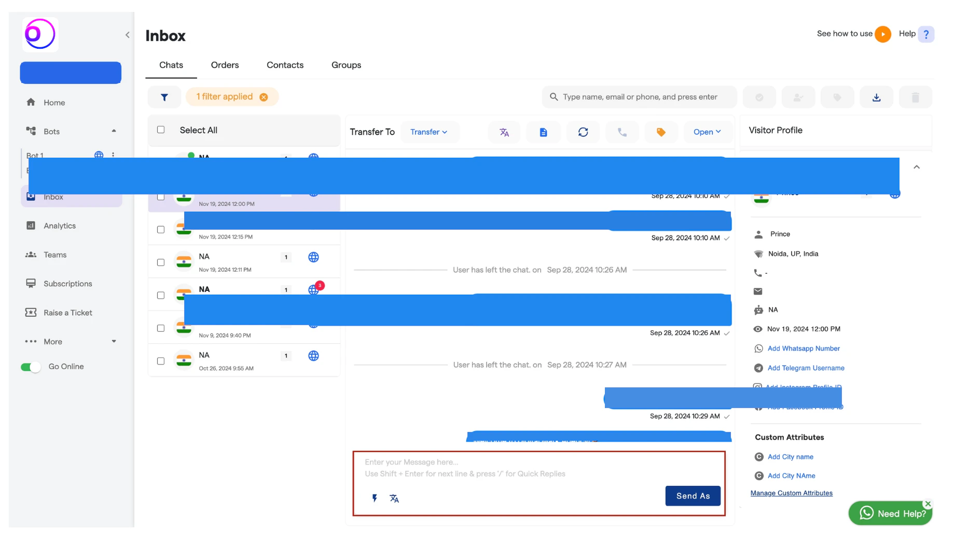The width and height of the screenshot is (968, 560).
Task: Focus the name, email or phone search field
Action: pyautogui.click(x=639, y=97)
